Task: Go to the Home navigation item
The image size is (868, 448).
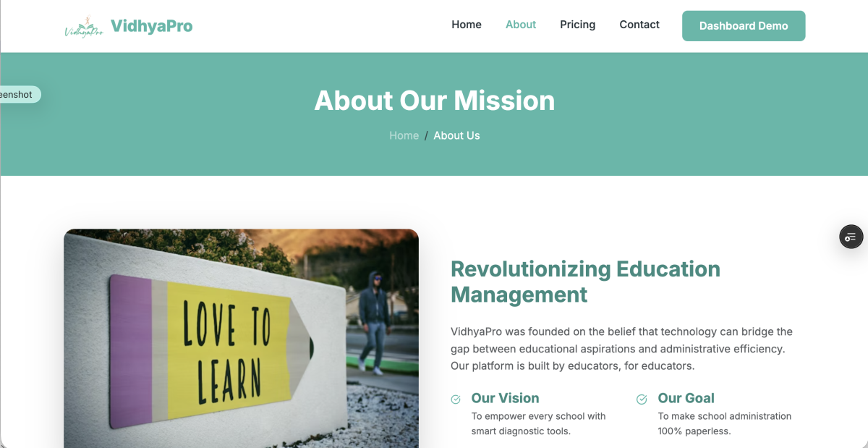Action: click(x=467, y=25)
